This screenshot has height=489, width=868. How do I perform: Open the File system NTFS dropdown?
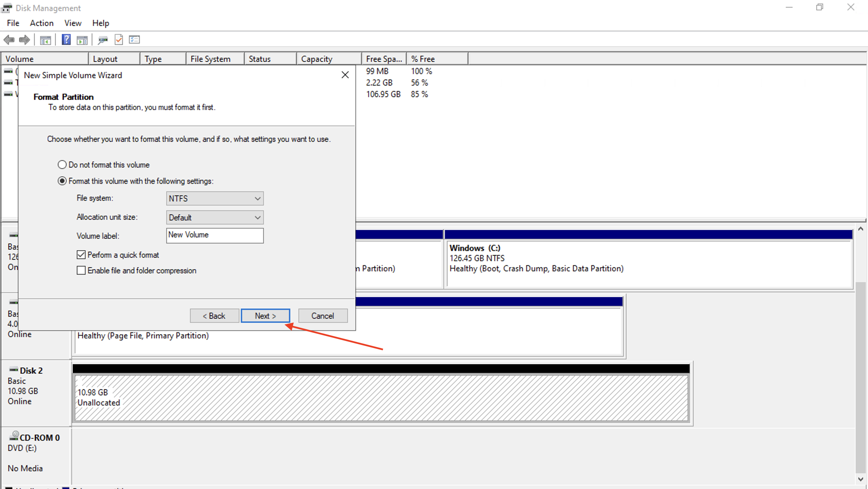215,198
